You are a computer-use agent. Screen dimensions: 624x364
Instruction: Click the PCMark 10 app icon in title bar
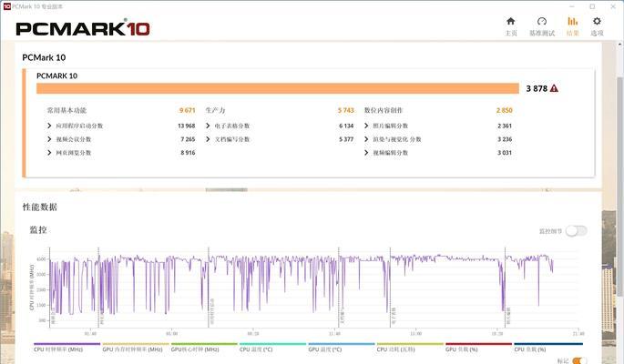tap(6, 6)
